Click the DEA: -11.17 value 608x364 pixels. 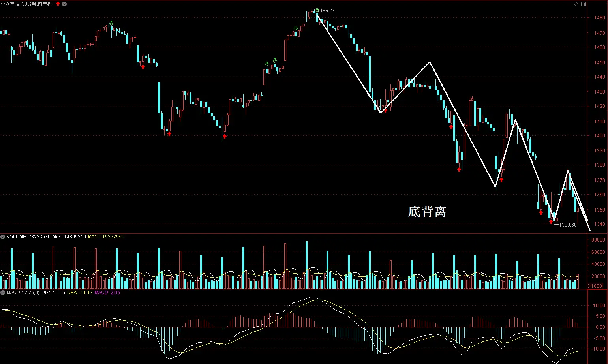(x=80, y=293)
